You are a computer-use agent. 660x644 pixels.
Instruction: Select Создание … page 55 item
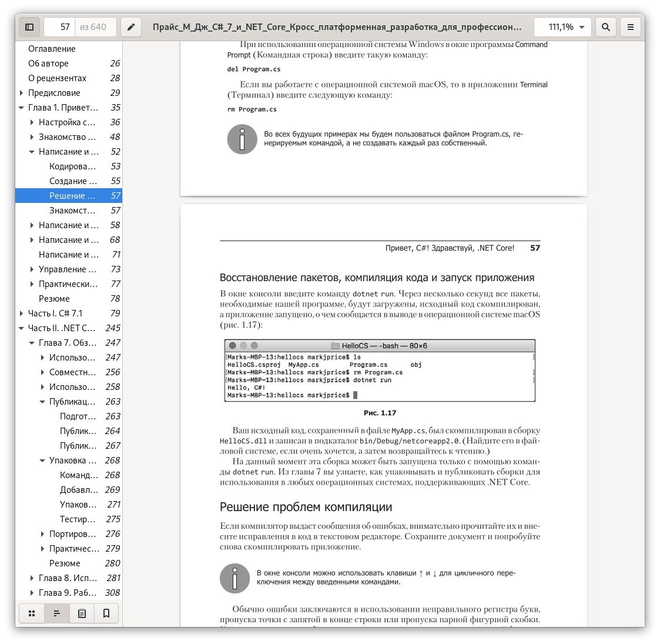[69, 181]
